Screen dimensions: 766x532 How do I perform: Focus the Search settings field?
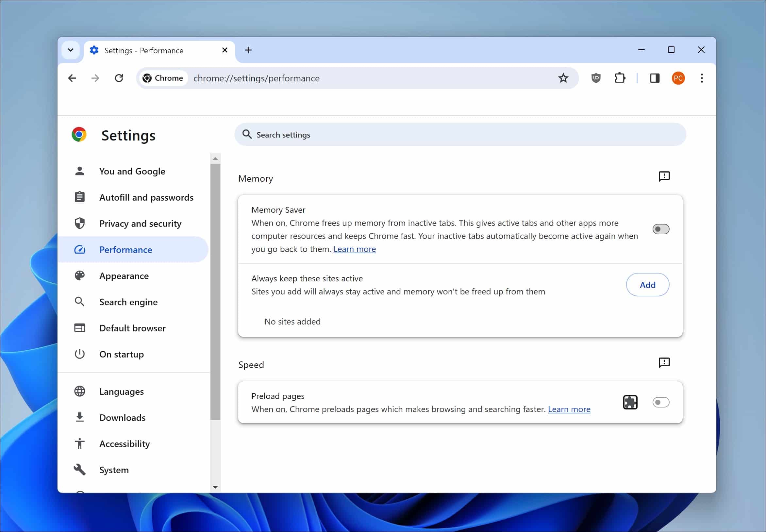pyautogui.click(x=460, y=134)
